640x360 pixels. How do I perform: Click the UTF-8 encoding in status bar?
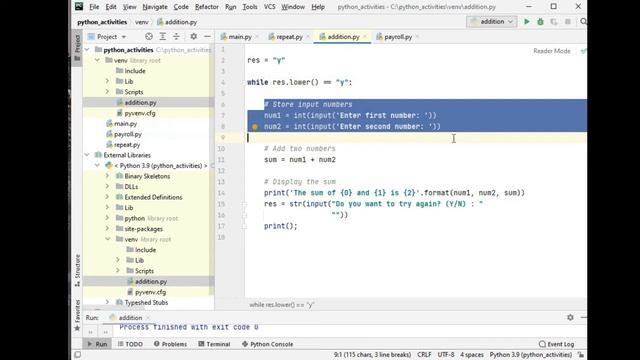pos(446,355)
